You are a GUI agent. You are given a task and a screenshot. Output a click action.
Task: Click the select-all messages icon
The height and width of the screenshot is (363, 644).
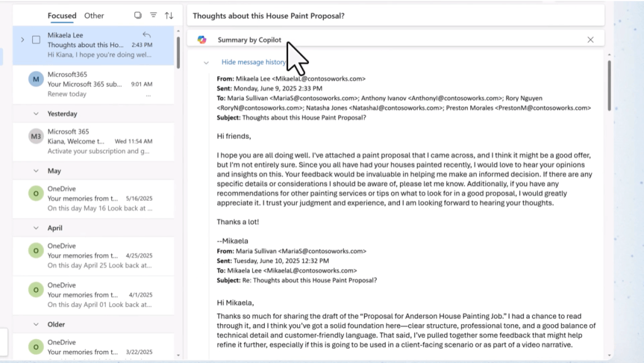(x=138, y=15)
